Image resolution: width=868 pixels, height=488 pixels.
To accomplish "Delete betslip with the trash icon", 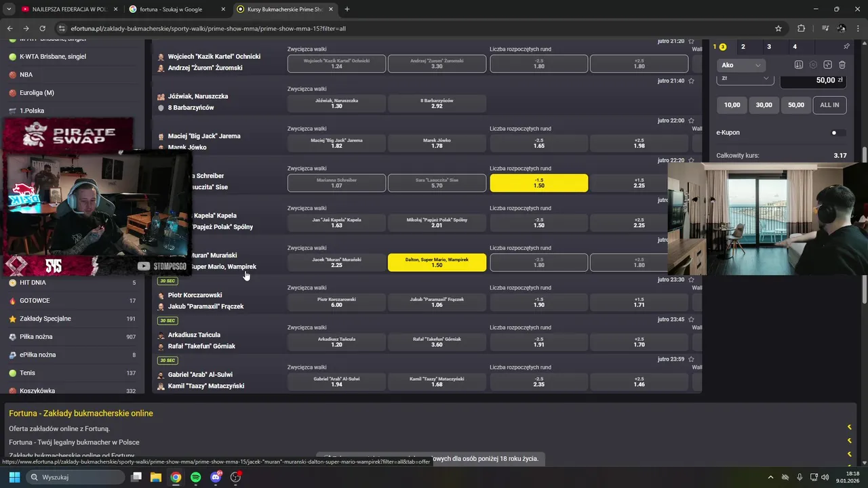I will coord(842,65).
